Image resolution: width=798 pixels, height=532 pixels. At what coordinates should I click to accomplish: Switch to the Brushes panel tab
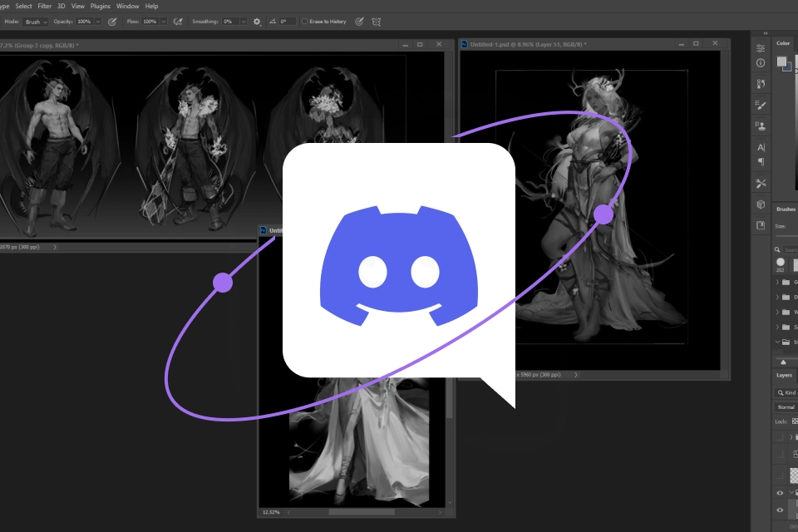pos(786,209)
